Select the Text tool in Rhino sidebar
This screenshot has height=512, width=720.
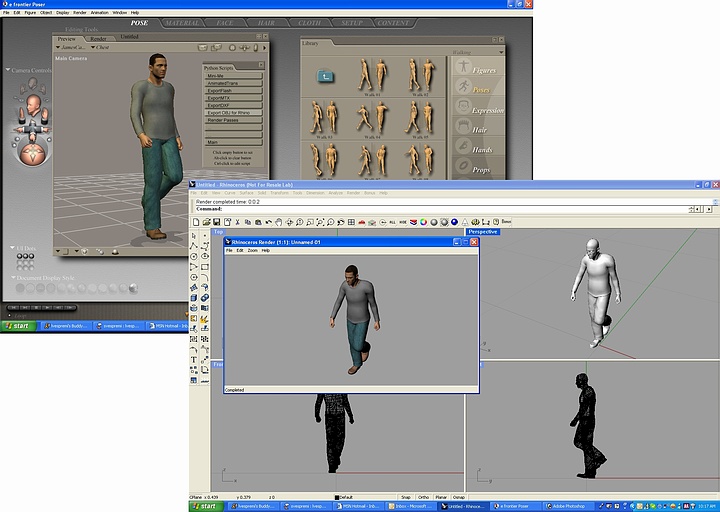(194, 360)
